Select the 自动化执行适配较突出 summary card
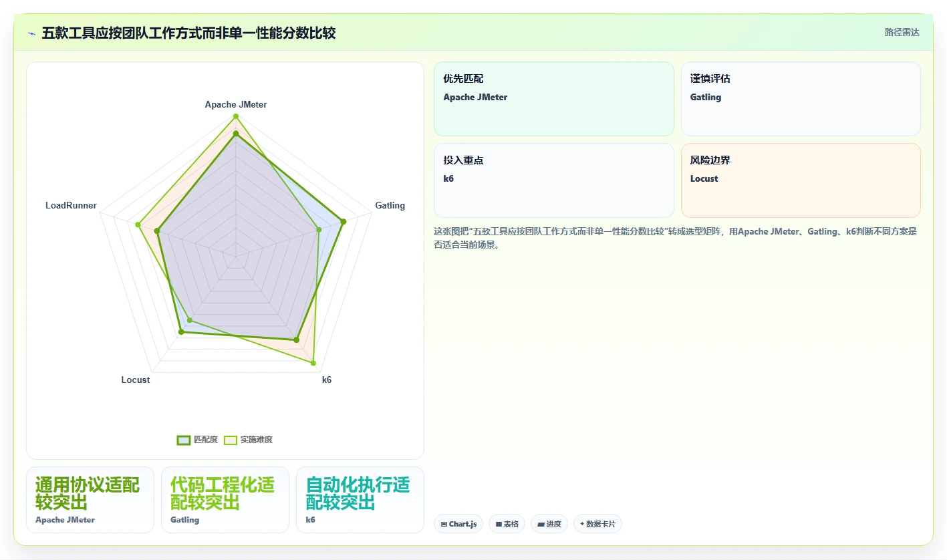 [x=360, y=500]
